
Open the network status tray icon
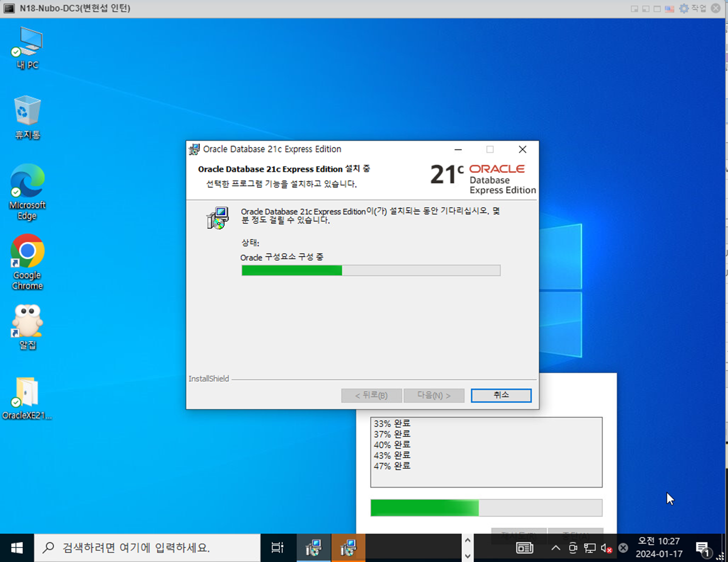(590, 548)
